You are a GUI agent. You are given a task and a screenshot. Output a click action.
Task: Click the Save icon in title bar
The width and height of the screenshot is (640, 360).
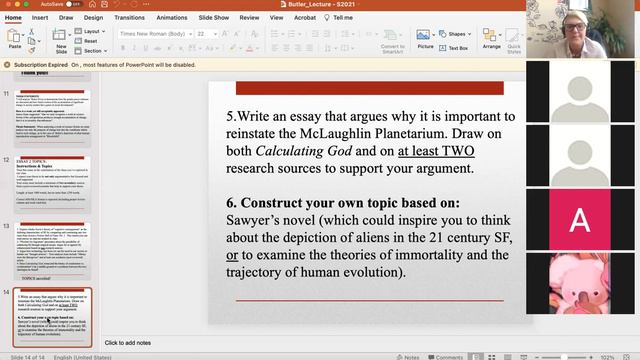(x=104, y=4)
